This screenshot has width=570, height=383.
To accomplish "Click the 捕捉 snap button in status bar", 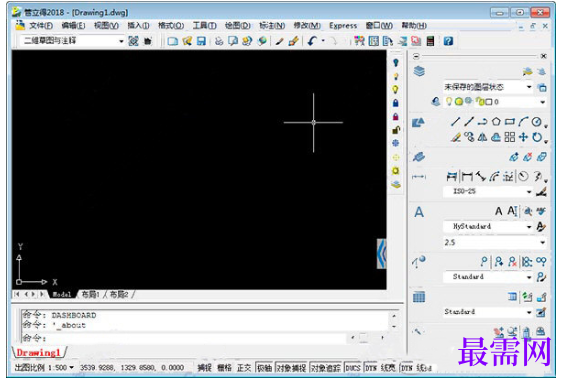I will 204,368.
